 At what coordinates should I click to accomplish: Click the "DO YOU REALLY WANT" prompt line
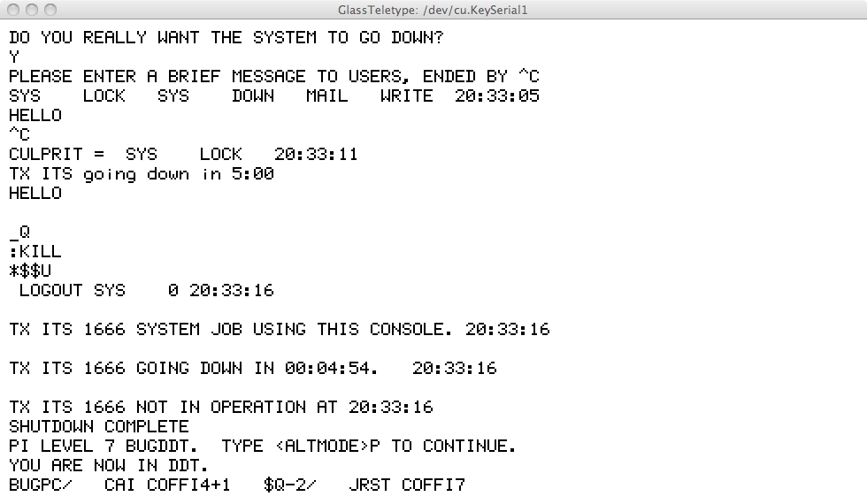[x=226, y=38]
